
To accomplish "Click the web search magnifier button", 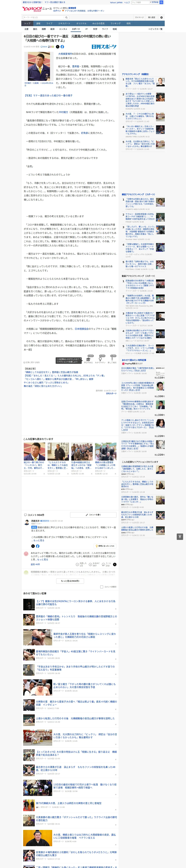I will point(161,2).
